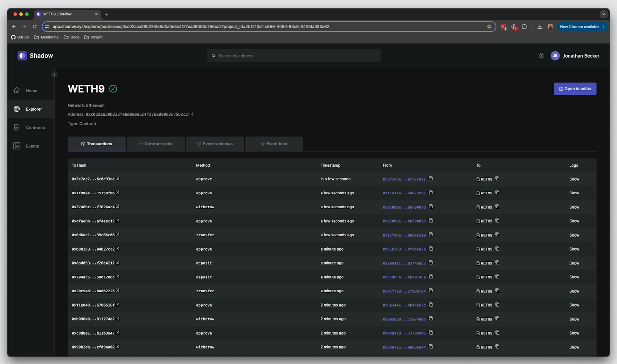Open the Explorer globe sidebar item

click(31, 109)
